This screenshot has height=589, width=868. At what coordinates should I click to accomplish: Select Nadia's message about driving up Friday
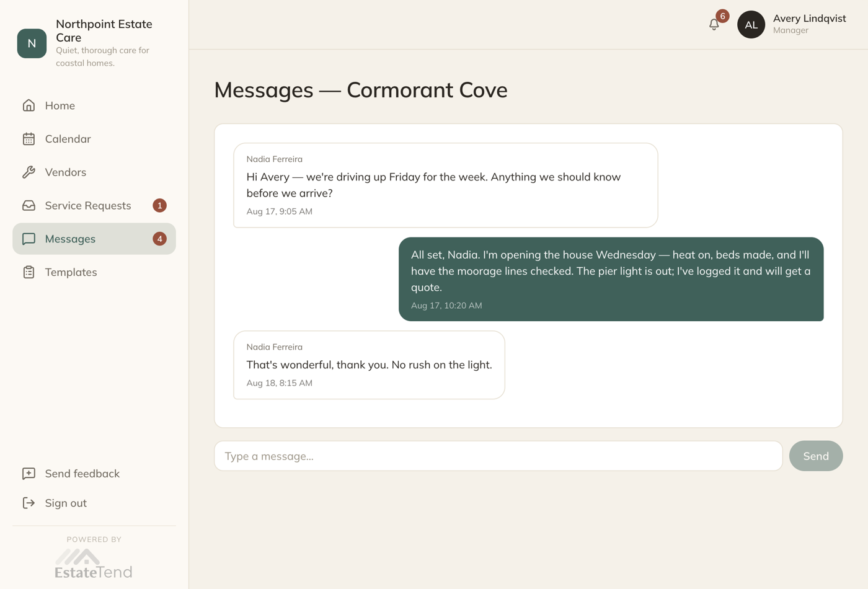coord(446,185)
